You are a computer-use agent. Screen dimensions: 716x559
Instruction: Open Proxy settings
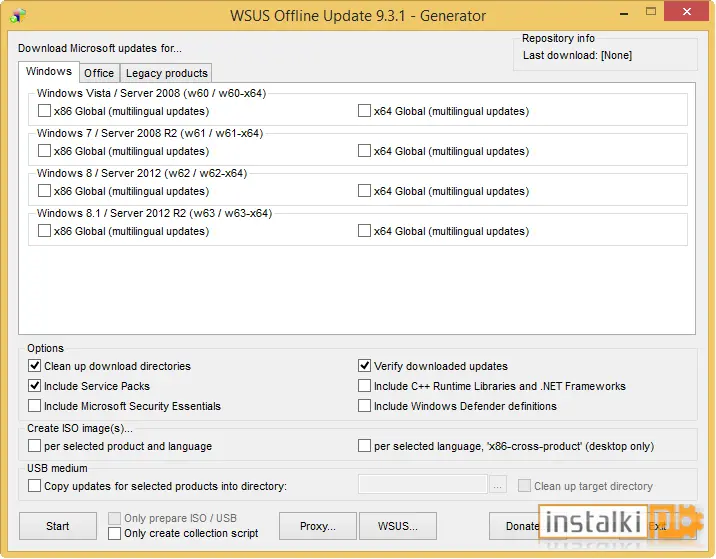point(318,526)
